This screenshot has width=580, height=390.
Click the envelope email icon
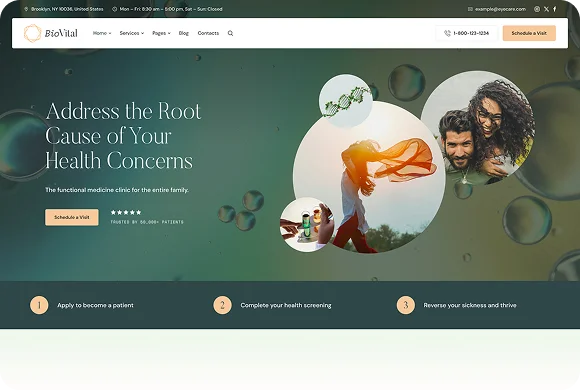(x=470, y=9)
